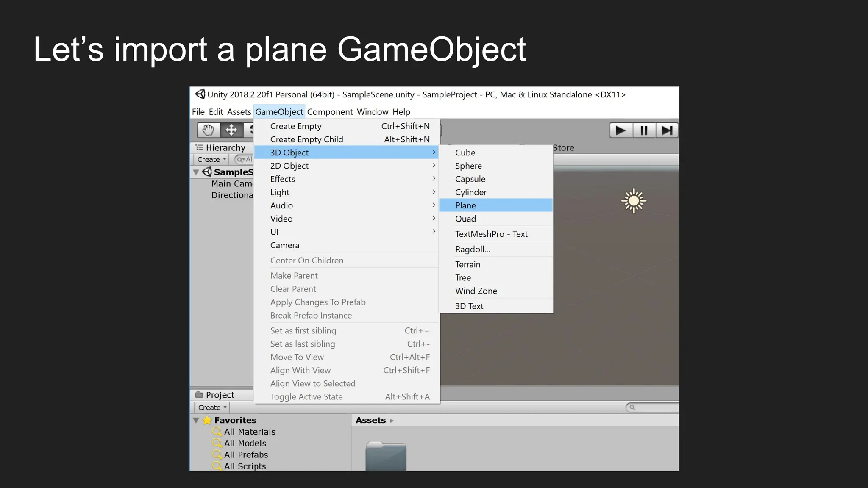The width and height of the screenshot is (868, 488).
Task: Expand the UI submenu arrow
Action: point(434,232)
